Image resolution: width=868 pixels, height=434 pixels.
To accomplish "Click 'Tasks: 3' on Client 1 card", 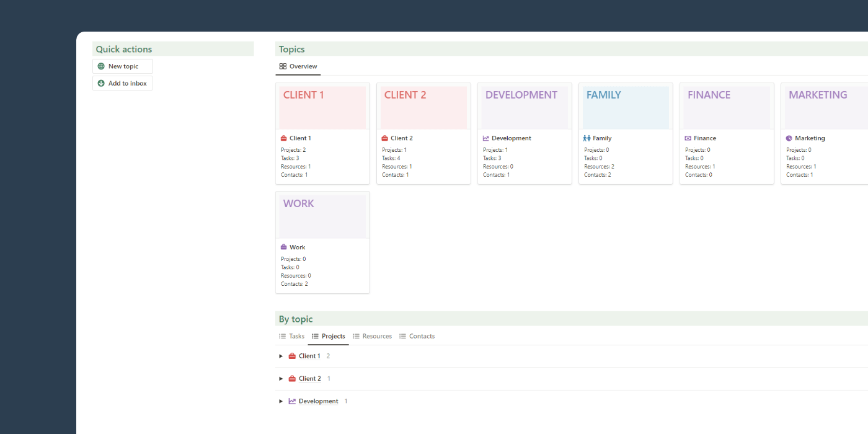I will point(290,158).
